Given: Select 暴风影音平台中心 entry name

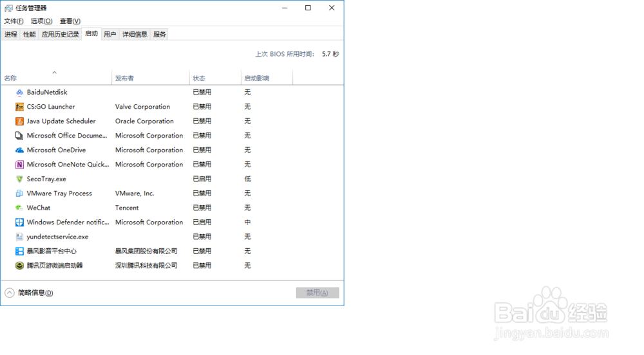Looking at the screenshot, I should [52, 251].
